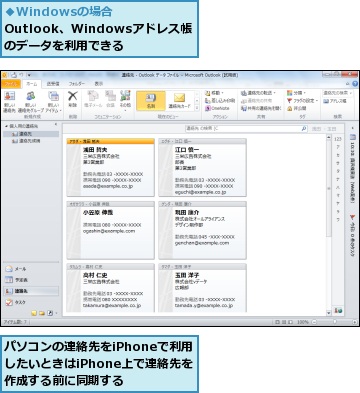
Task: Select the 江口 business card
Action: [x=202, y=167]
